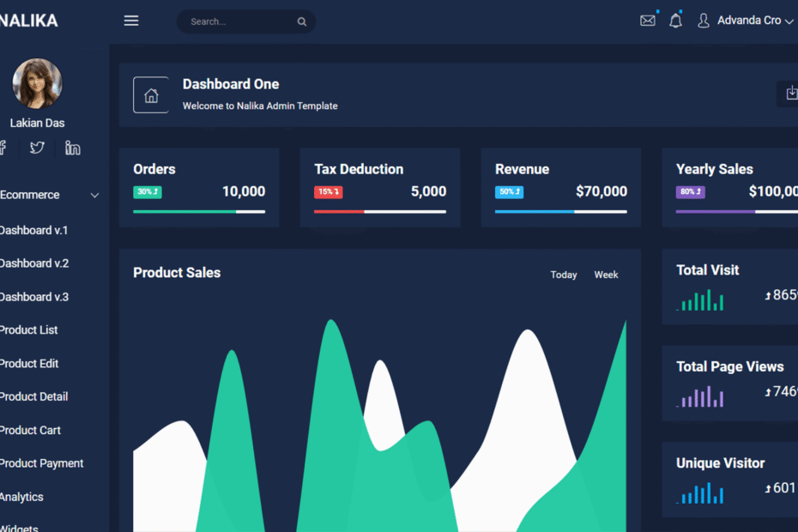Viewport: 798px width, 532px height.
Task: Click the search magnifier icon
Action: pyautogui.click(x=302, y=22)
